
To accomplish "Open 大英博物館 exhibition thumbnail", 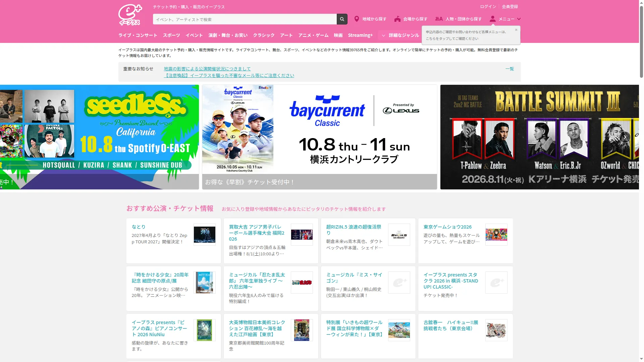I will (302, 330).
